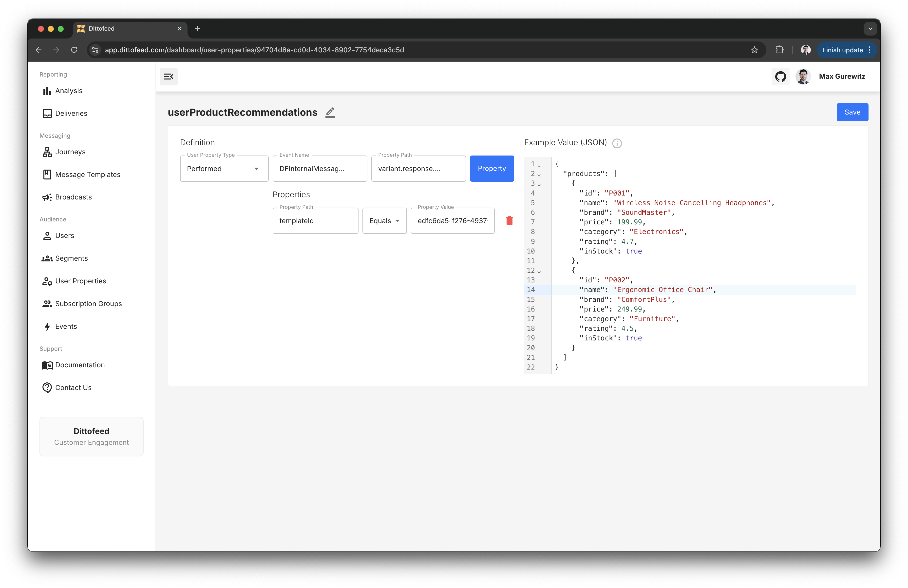Open Journeys from the sidebar
Image resolution: width=908 pixels, height=588 pixels.
[70, 152]
